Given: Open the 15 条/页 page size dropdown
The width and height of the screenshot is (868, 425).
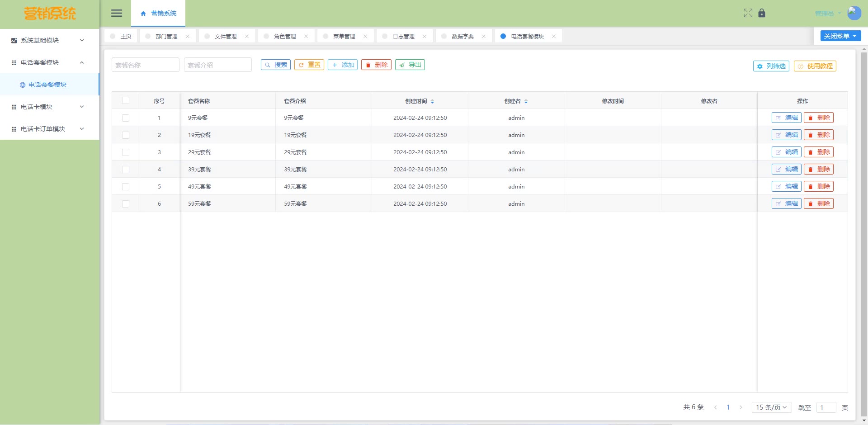Looking at the screenshot, I should click(771, 407).
